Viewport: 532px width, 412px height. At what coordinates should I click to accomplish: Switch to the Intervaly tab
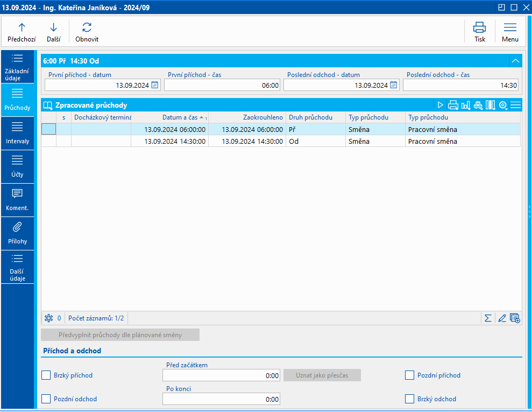tap(18, 133)
